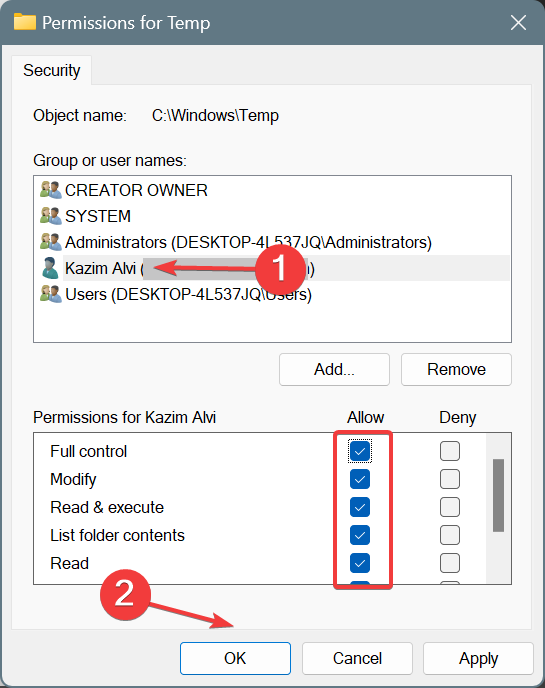Click the List folder contents label

(x=118, y=535)
